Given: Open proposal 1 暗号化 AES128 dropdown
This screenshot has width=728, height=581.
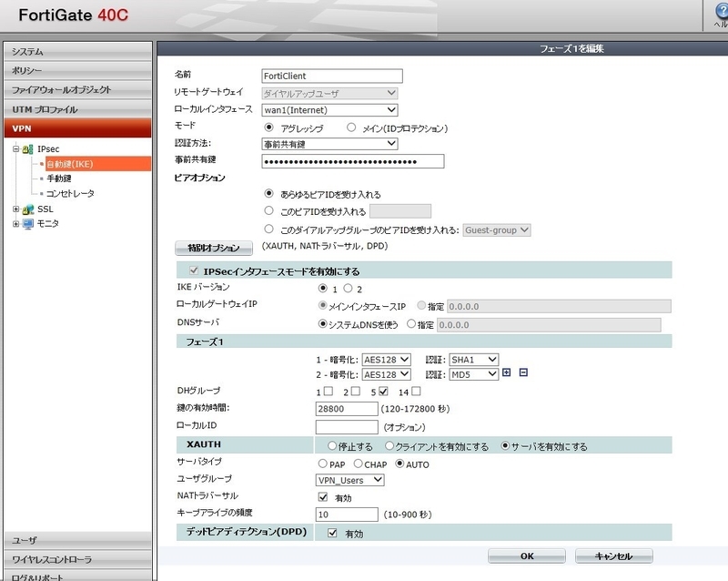Looking at the screenshot, I should 386,360.
